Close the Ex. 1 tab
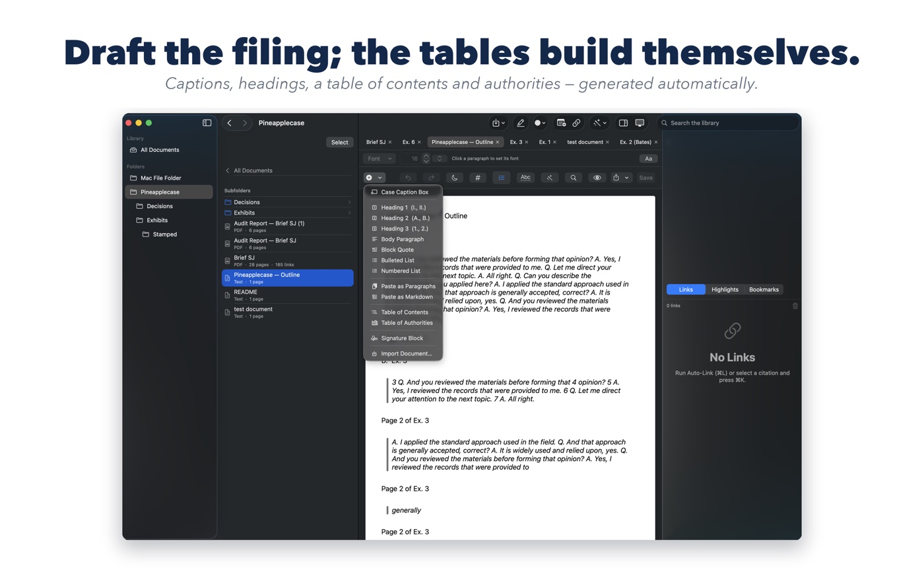The height and width of the screenshot is (578, 924). (554, 142)
